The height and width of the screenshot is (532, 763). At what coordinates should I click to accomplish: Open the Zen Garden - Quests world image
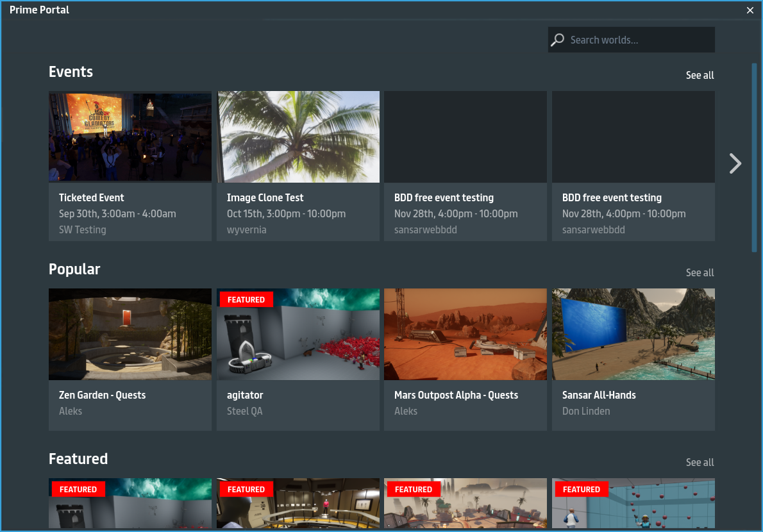coord(130,334)
